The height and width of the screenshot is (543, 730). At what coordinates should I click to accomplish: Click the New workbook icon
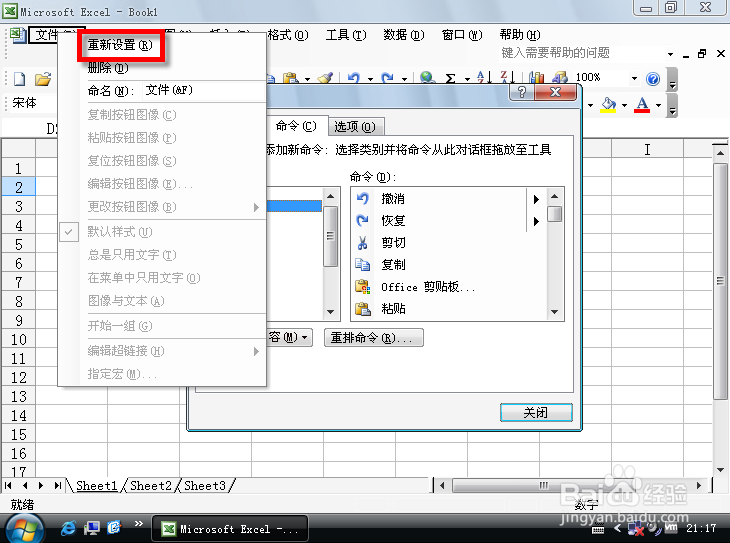click(20, 79)
